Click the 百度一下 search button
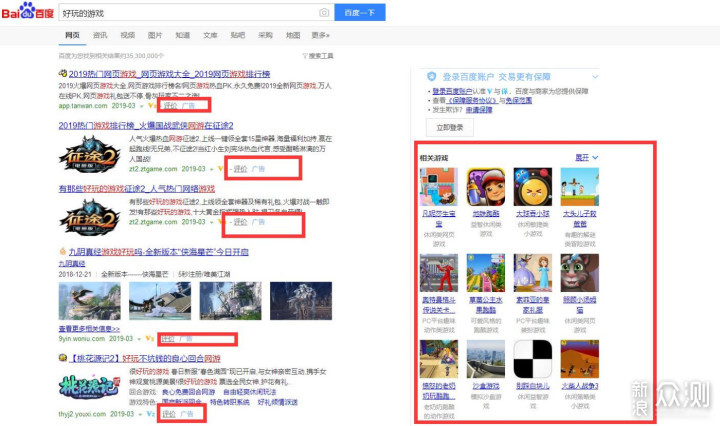Image resolution: width=720 pixels, height=426 pixels. 360,12
